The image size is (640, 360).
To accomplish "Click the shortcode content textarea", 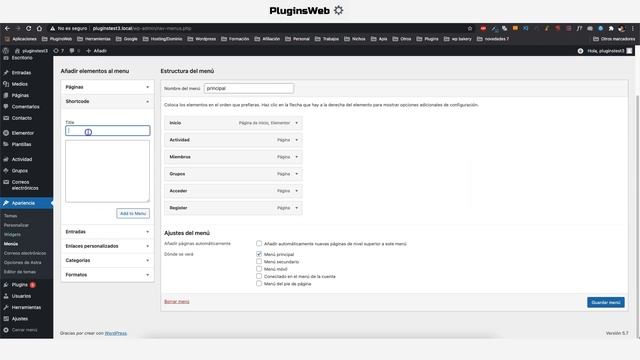I will tap(107, 171).
